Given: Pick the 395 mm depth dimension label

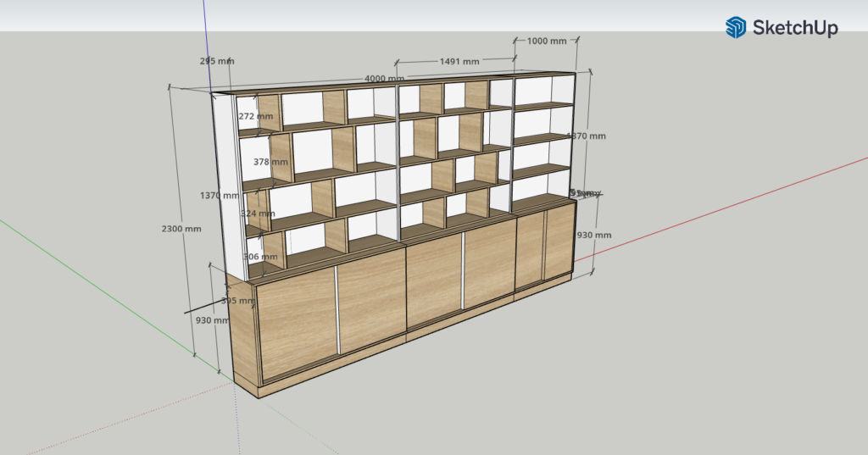Looking at the screenshot, I should pyautogui.click(x=237, y=300).
